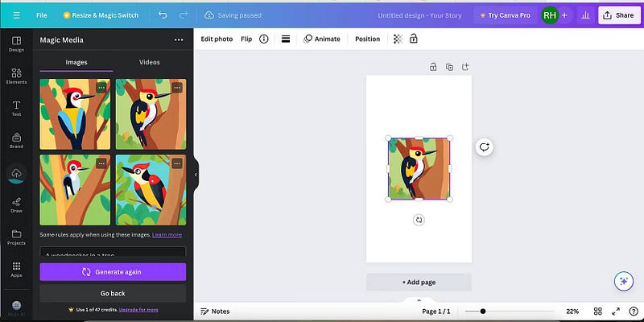Open the Position panel
644x322 pixels.
pos(368,39)
